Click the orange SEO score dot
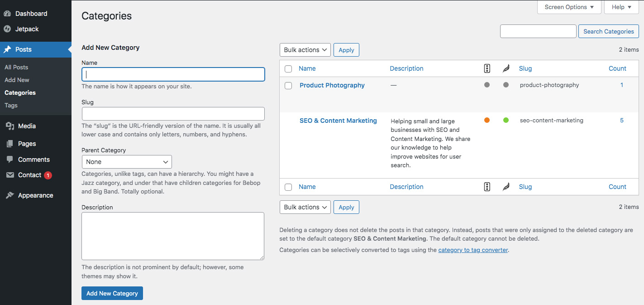Viewport: 644px width, 305px height. [x=487, y=120]
